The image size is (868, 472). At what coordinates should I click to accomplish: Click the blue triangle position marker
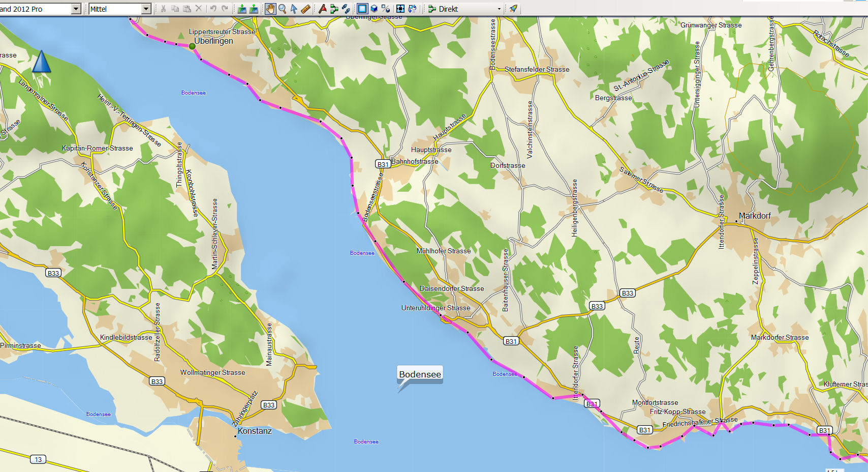coord(41,62)
